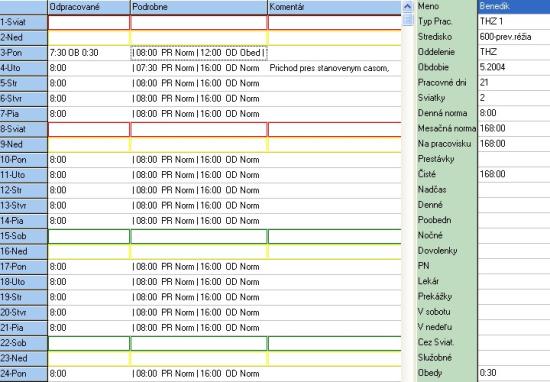The width and height of the screenshot is (550, 382).
Task: Open the comment cell for 4-Uto
Action: [x=334, y=68]
